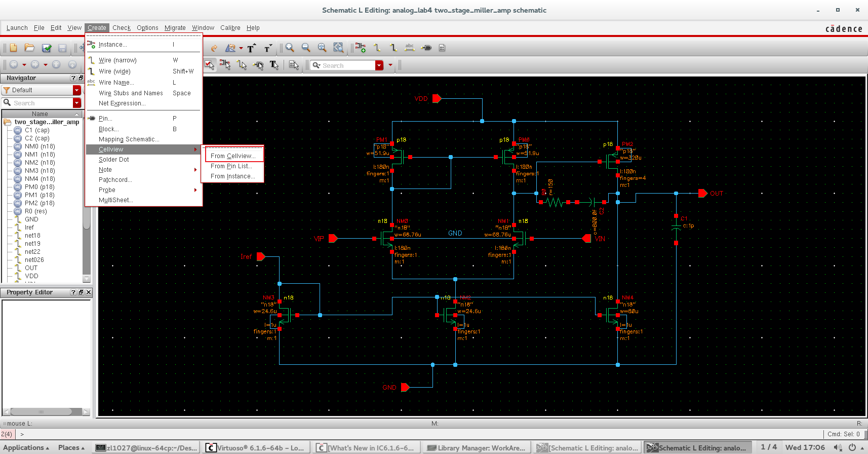This screenshot has width=868, height=454.
Task: Toggle the select-pins filter icon
Action: pos(258,65)
